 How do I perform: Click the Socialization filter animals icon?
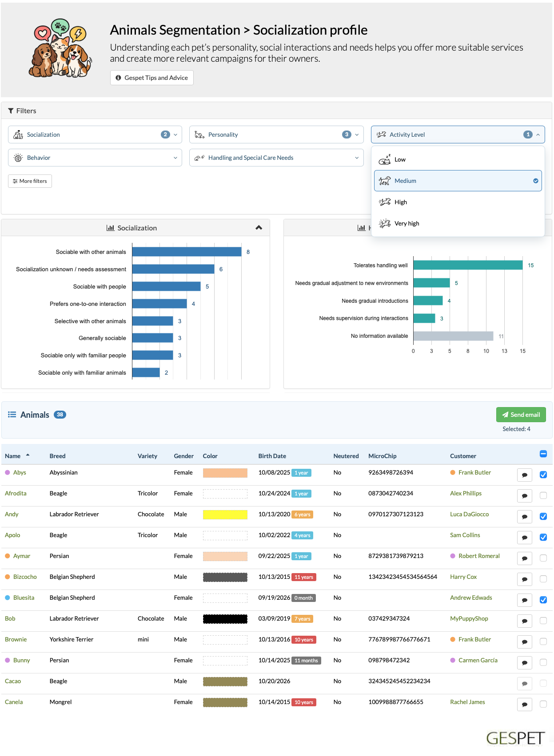[x=18, y=135]
